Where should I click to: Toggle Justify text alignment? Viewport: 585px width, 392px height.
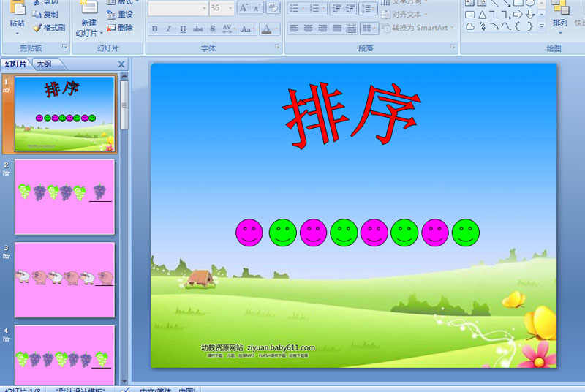pyautogui.click(x=337, y=28)
